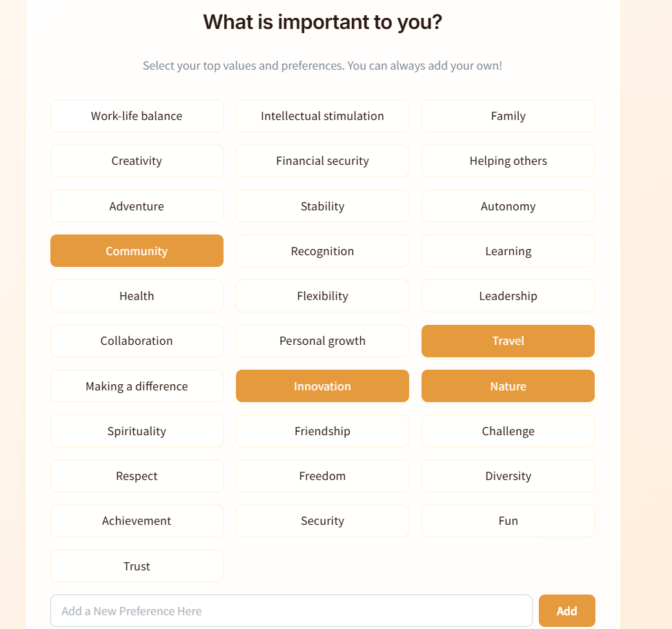Enable the Freedom preference
This screenshot has width=672, height=629.
click(322, 476)
